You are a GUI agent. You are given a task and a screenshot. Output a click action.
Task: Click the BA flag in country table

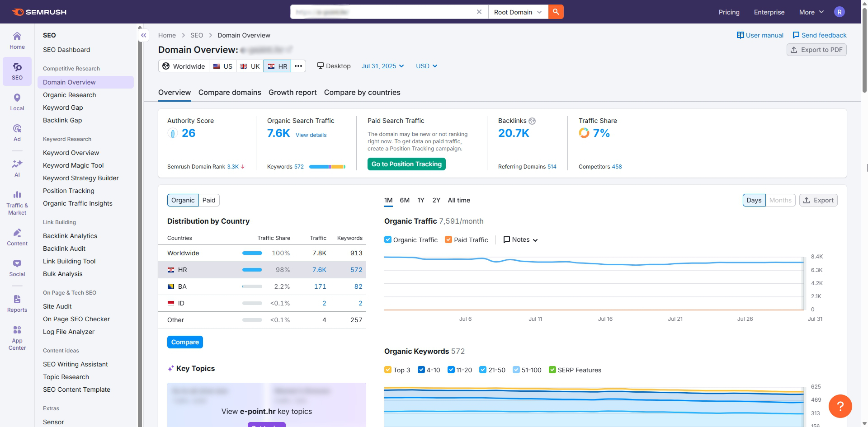point(171,286)
